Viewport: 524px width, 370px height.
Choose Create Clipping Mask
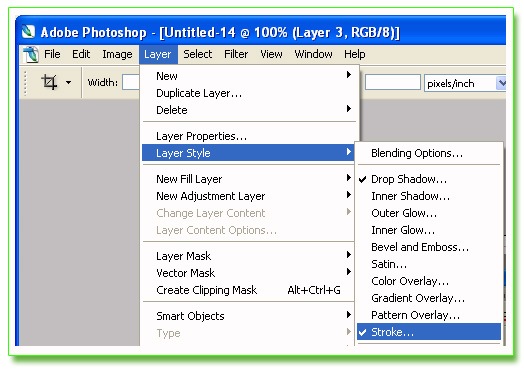248,290
